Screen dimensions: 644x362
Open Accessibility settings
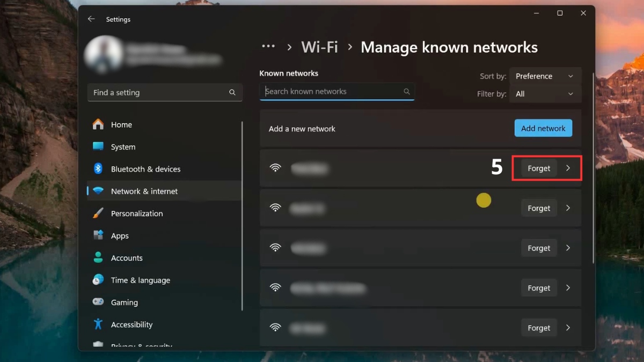164,324
